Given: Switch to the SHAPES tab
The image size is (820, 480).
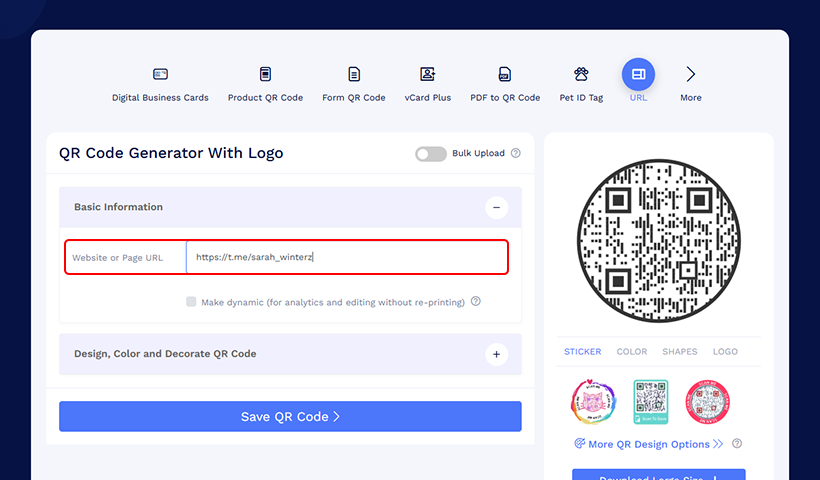Looking at the screenshot, I should point(680,351).
